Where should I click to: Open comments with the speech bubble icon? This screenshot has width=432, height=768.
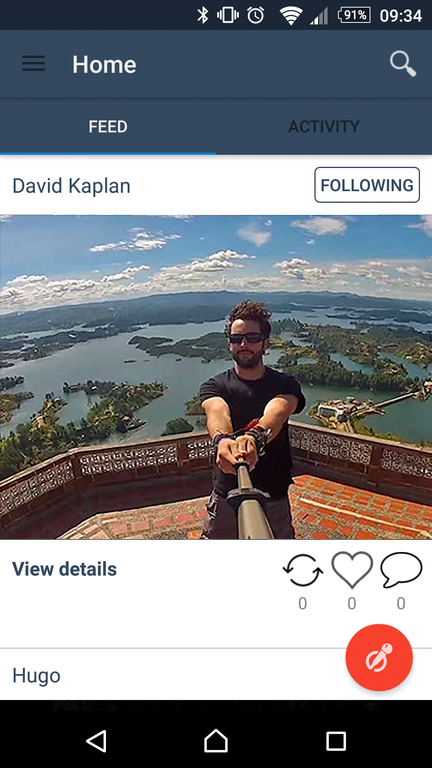click(401, 570)
